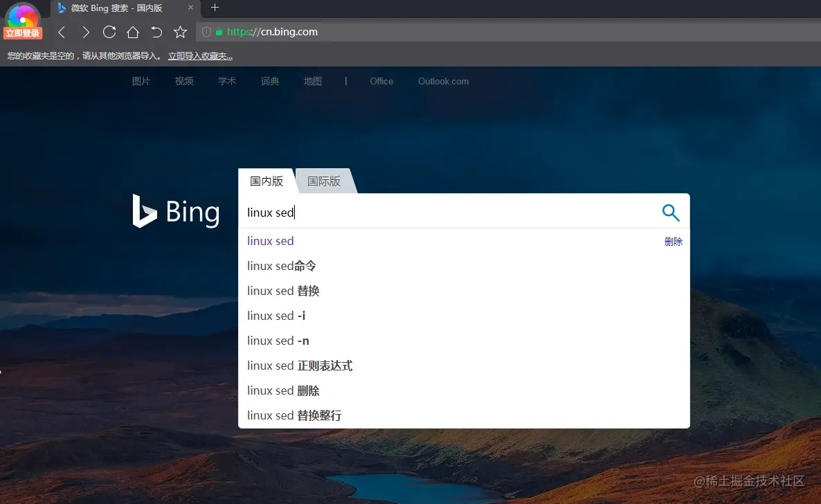Click the green padlock icon
821x504 pixels.
(x=219, y=32)
